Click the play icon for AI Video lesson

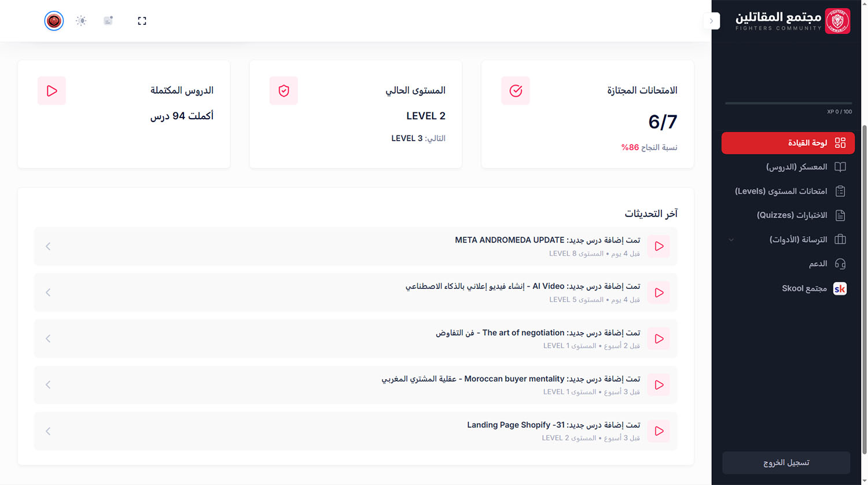[659, 293]
